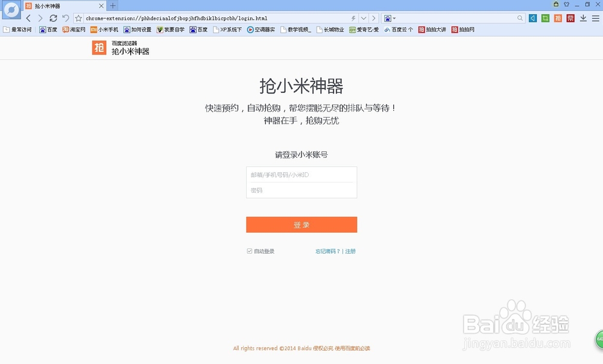The height and width of the screenshot is (364, 603).
Task: Click the shopping bag icon in the title bar
Action: click(x=556, y=4)
